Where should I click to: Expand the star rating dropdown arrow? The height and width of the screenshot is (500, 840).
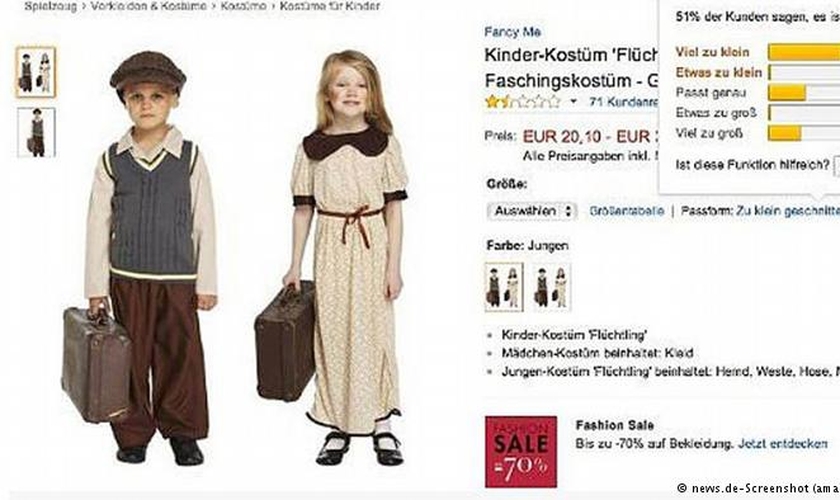[x=573, y=101]
